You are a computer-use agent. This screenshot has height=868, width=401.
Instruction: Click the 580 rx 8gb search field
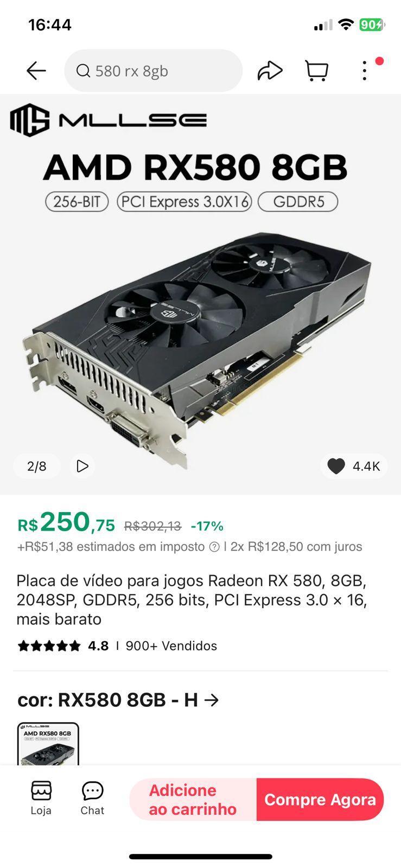coord(153,71)
